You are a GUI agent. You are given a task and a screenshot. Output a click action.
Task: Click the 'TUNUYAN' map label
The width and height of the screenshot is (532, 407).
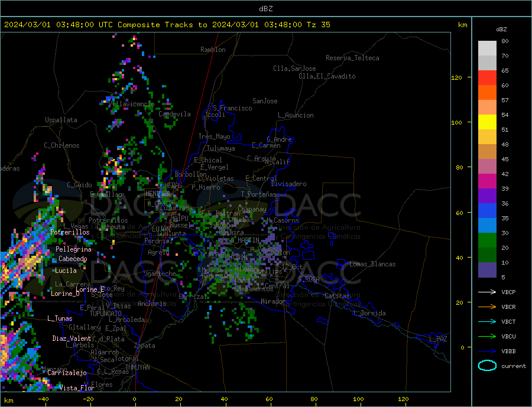click(x=137, y=367)
